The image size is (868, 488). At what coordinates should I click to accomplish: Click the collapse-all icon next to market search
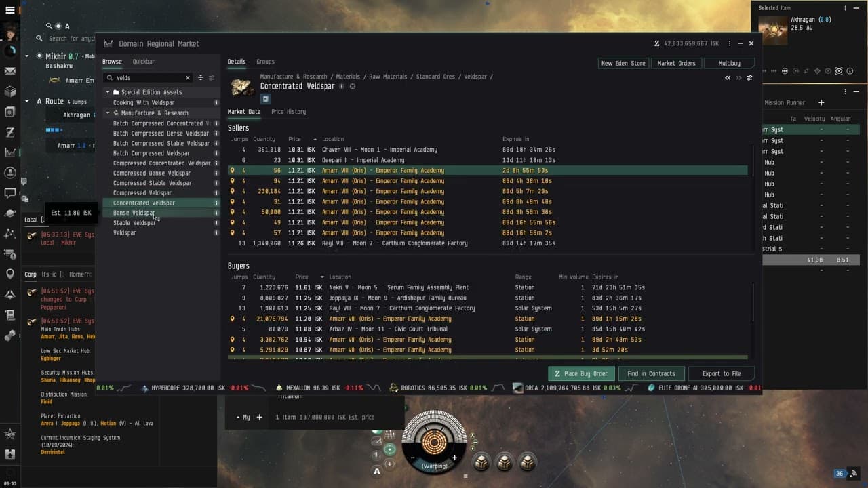tap(201, 78)
